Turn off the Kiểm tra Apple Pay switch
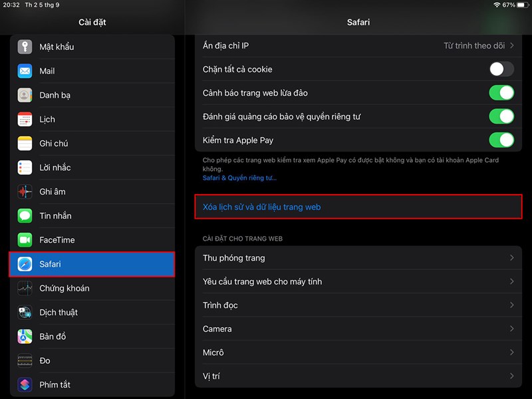This screenshot has height=399, width=532. point(501,140)
